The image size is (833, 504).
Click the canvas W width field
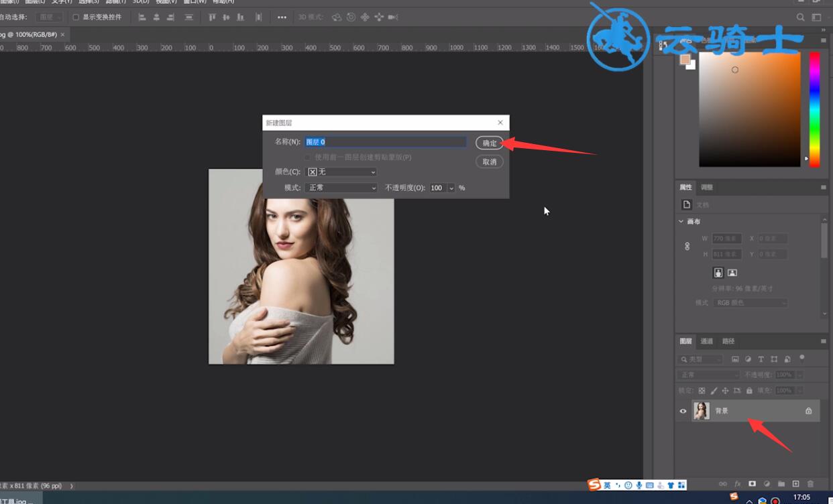pos(726,239)
